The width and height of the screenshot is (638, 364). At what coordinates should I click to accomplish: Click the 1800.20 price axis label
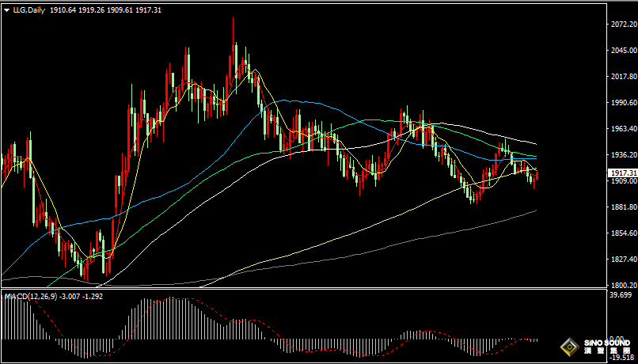tap(624, 286)
